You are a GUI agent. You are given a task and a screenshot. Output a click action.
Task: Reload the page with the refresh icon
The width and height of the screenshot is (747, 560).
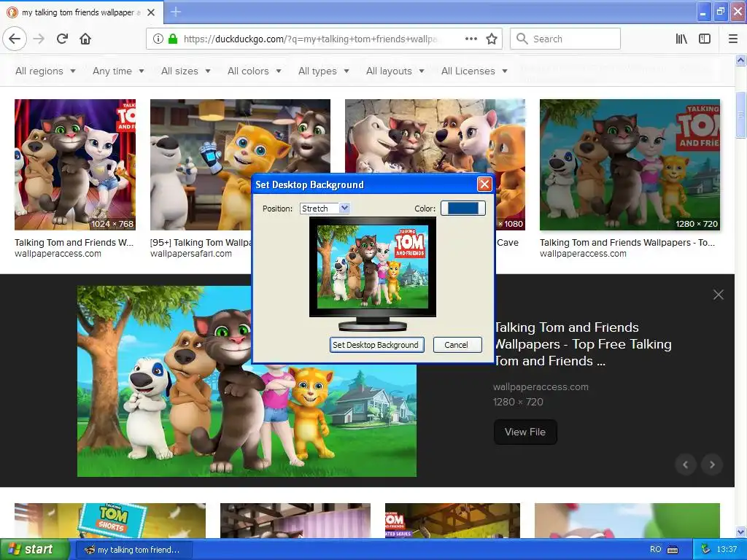pos(62,39)
